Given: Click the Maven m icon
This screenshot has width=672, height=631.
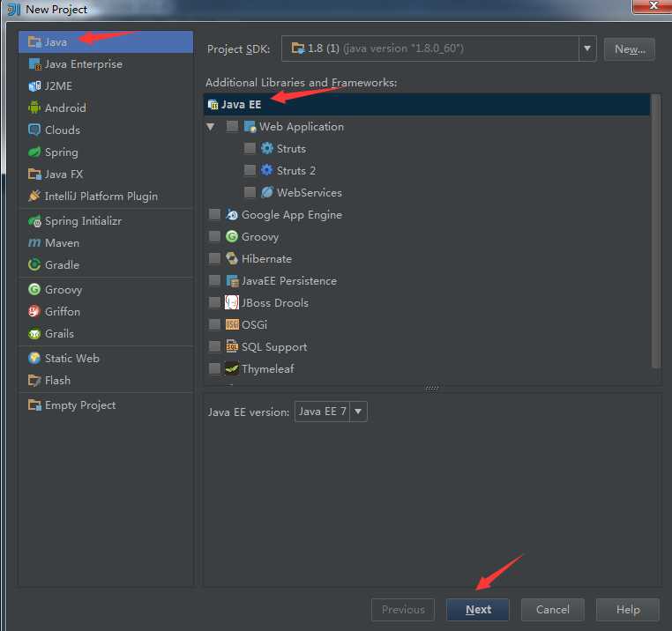Looking at the screenshot, I should (34, 243).
